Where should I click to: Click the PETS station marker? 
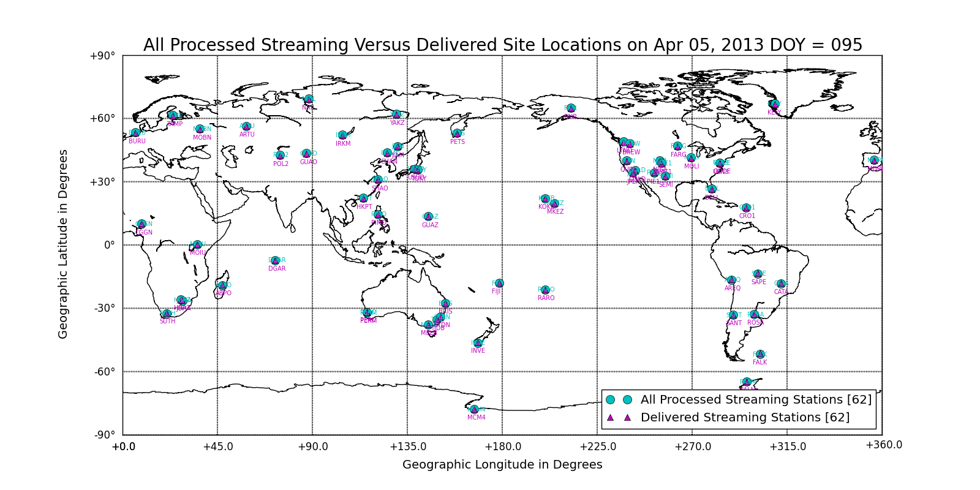[457, 134]
